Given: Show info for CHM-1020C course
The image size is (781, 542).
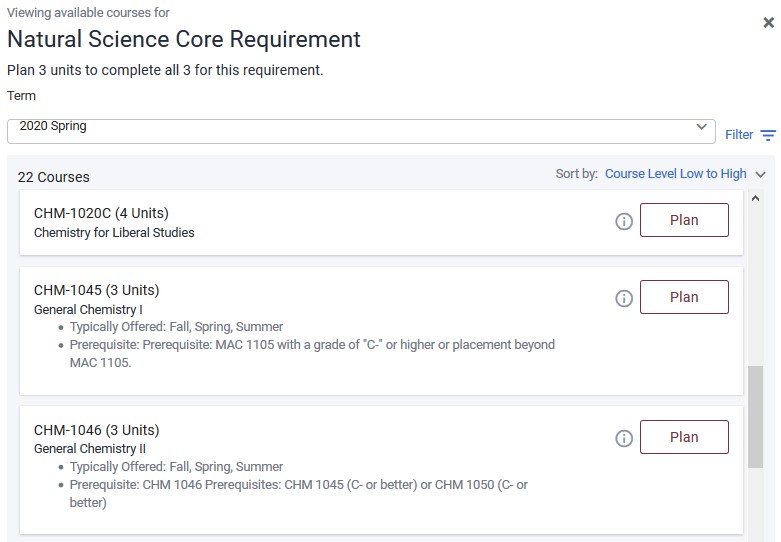Looking at the screenshot, I should [x=624, y=221].
